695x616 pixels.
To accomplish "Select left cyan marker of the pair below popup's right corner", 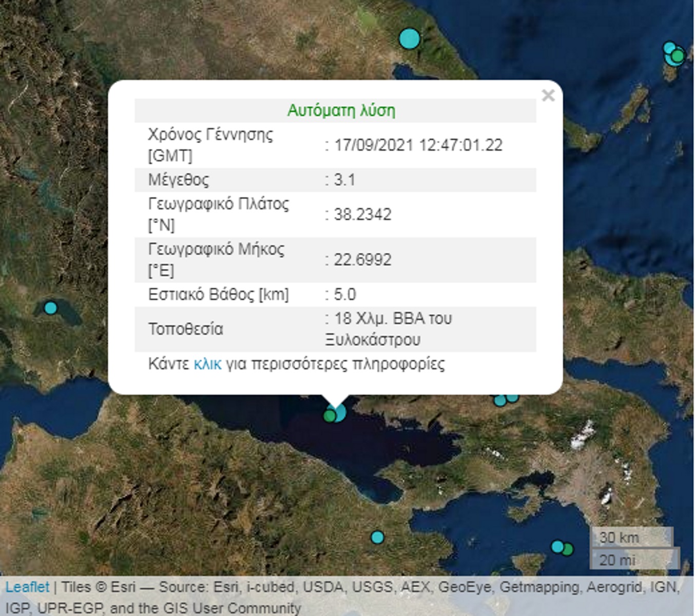I will (499, 401).
